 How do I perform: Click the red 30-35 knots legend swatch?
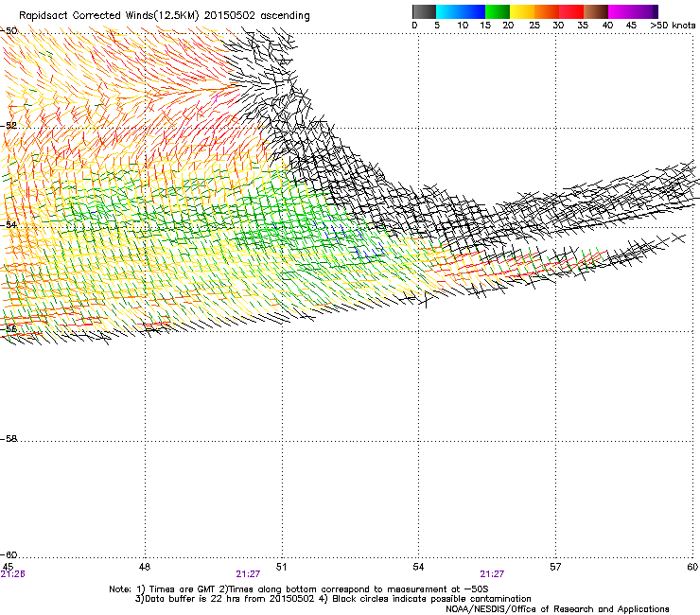click(x=571, y=11)
